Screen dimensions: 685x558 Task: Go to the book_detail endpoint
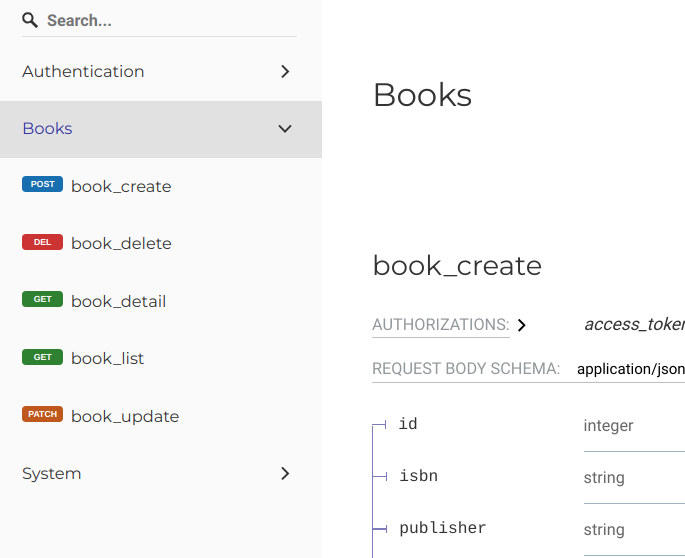(118, 302)
